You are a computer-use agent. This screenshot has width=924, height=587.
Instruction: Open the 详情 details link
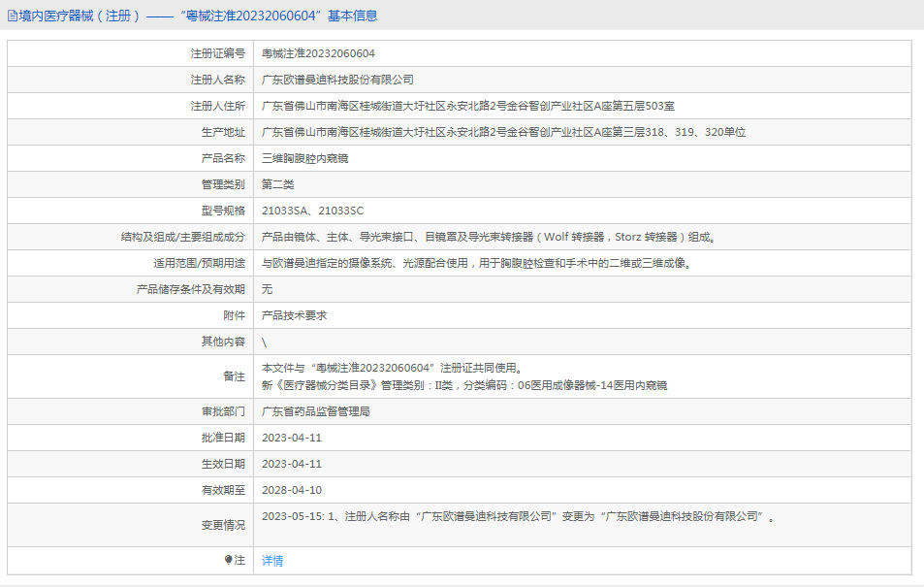tap(272, 561)
